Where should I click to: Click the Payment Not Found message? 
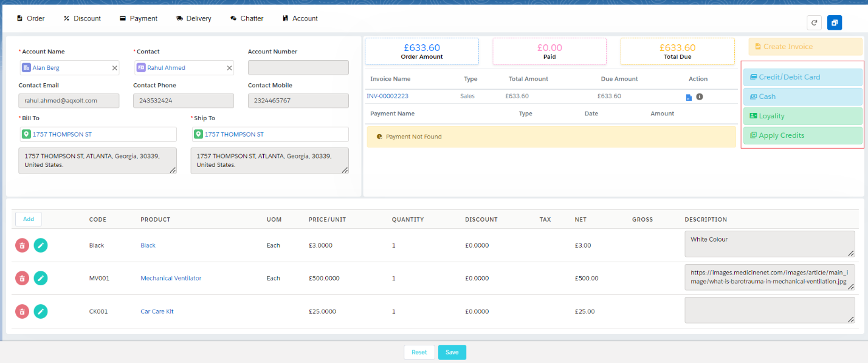551,137
